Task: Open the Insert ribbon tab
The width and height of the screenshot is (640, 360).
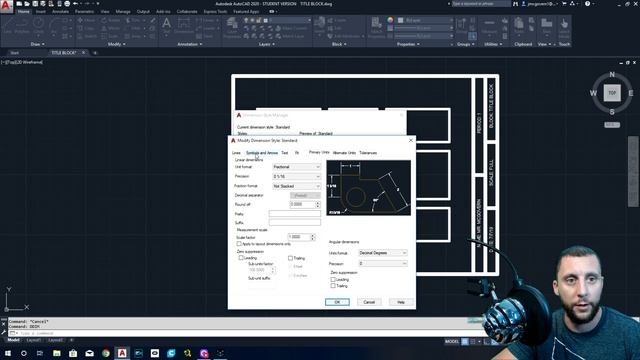Action: pyautogui.click(x=41, y=11)
